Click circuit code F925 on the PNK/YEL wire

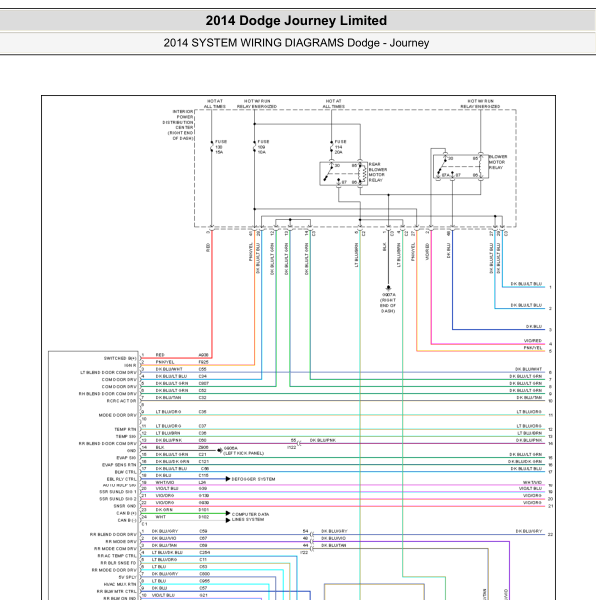click(204, 362)
